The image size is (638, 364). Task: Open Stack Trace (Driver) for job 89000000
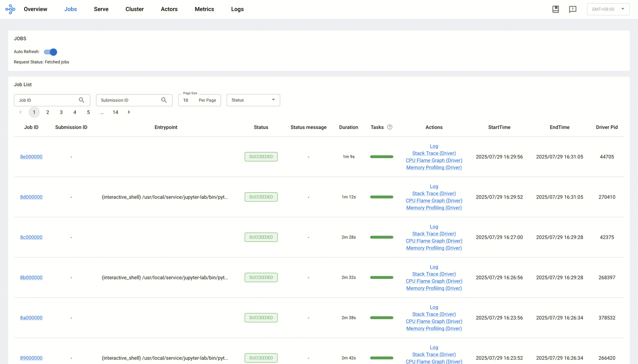pyautogui.click(x=434, y=355)
